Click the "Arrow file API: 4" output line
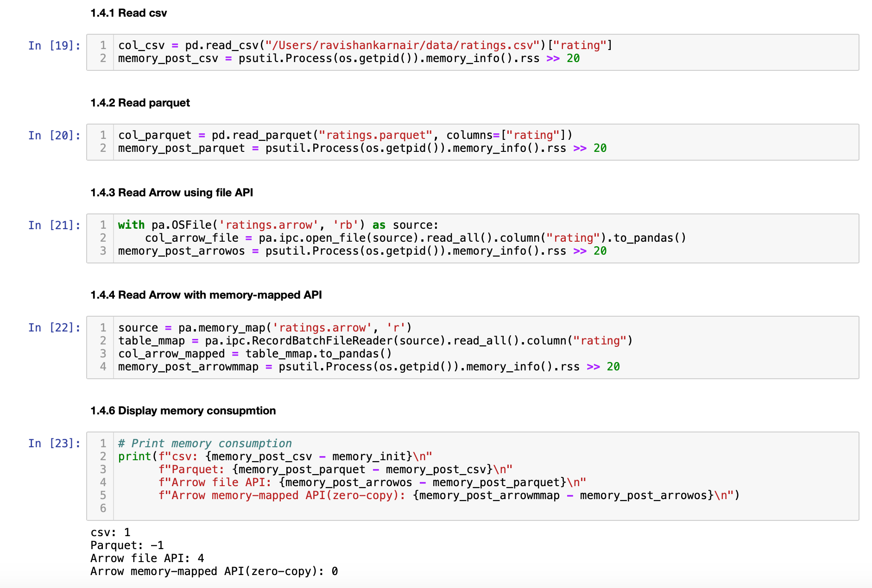Image resolution: width=872 pixels, height=588 pixels. 147,558
